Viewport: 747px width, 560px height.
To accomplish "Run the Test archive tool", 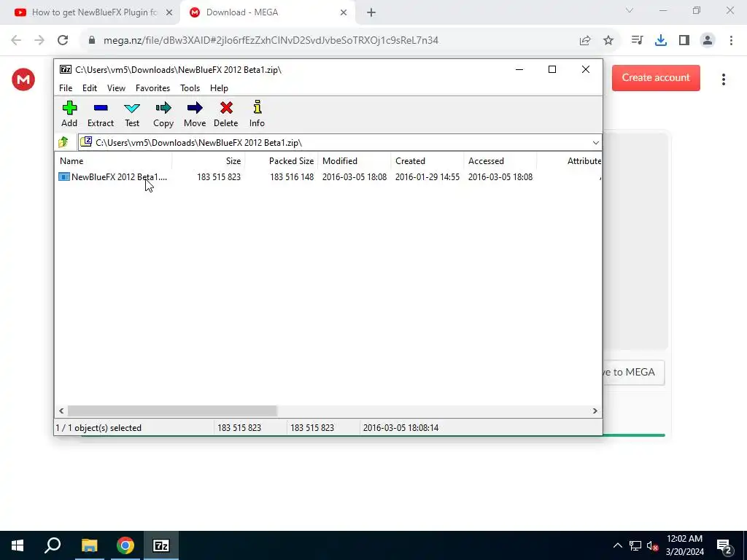I will click(132, 114).
